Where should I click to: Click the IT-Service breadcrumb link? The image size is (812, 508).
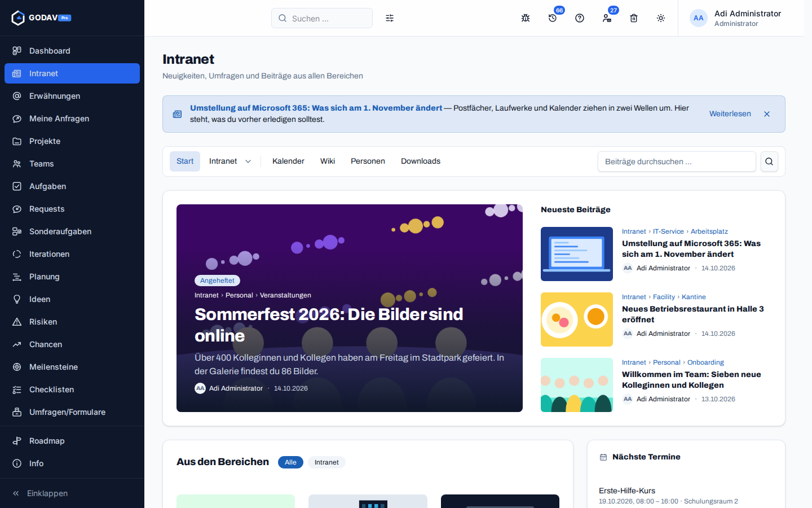[668, 231]
